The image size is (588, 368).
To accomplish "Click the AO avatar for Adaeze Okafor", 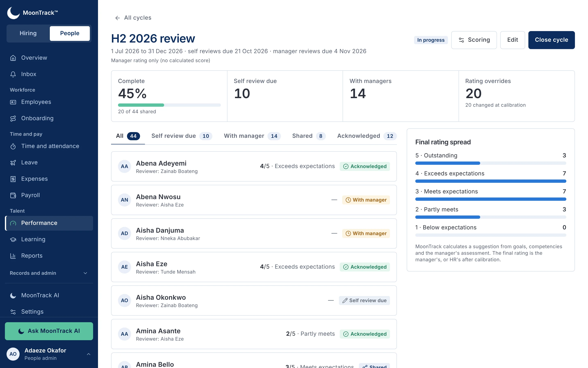I will 13,354.
